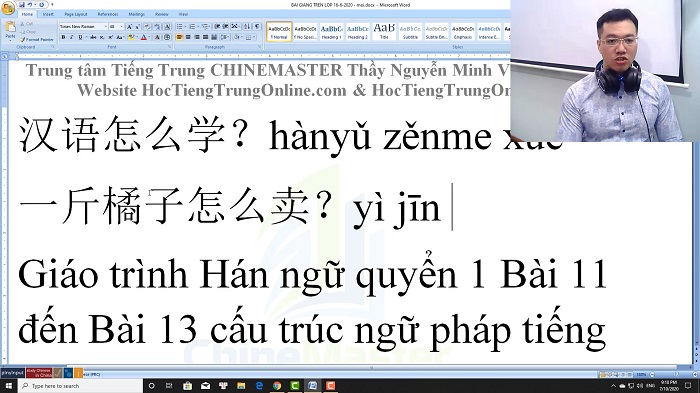Click the Copy button
The image size is (700, 393).
point(27,32)
